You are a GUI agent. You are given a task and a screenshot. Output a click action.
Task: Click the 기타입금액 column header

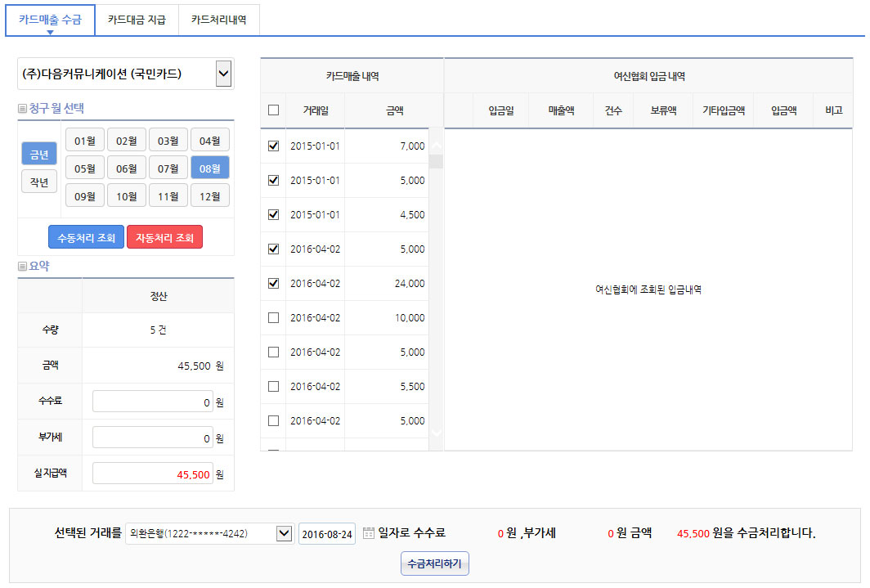click(x=723, y=110)
